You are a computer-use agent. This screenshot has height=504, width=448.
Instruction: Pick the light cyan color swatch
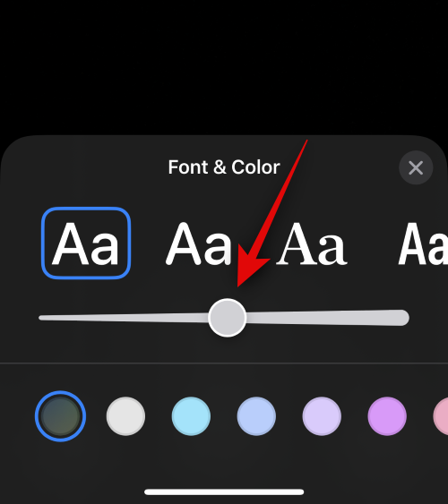click(x=191, y=416)
